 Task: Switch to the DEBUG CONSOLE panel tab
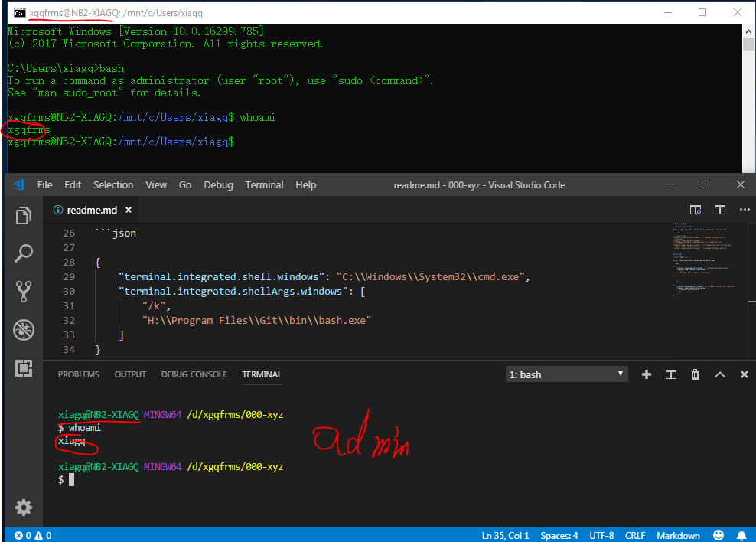(194, 374)
